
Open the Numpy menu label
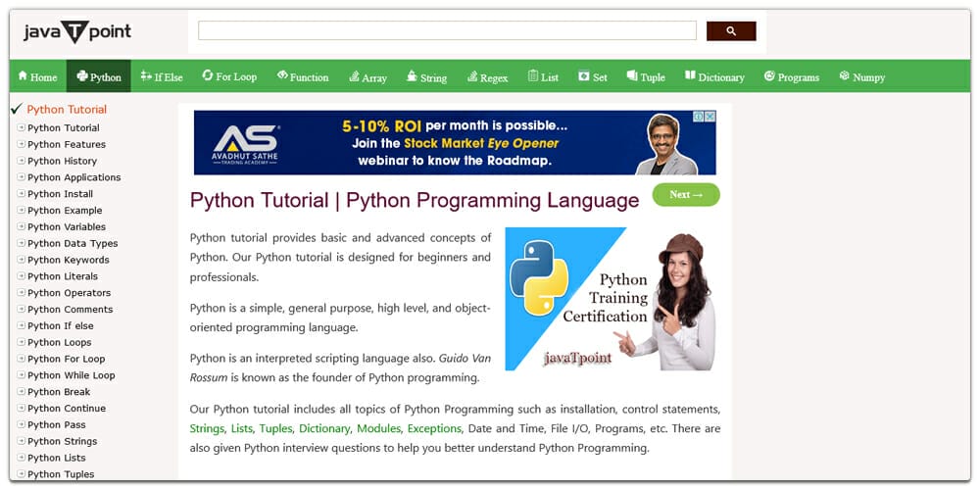coord(868,77)
